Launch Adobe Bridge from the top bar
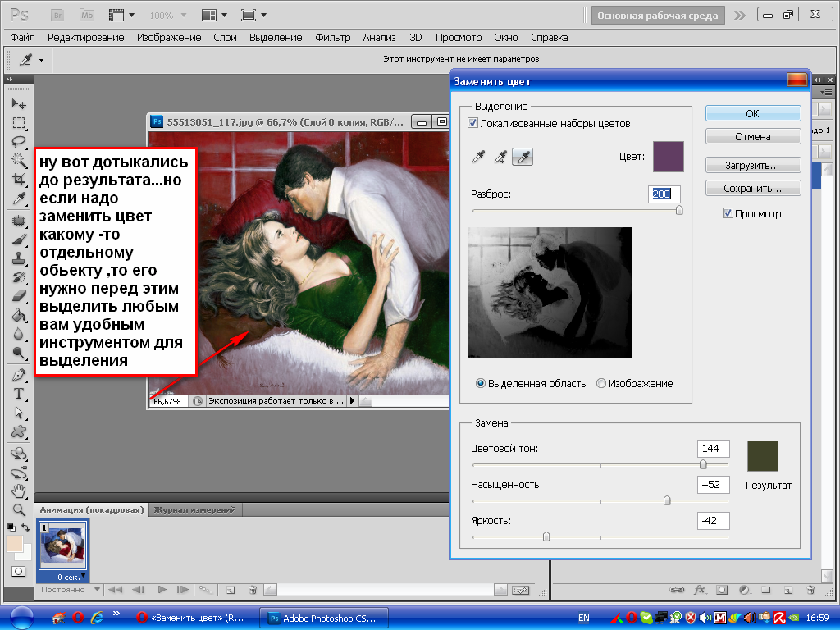 (x=57, y=15)
